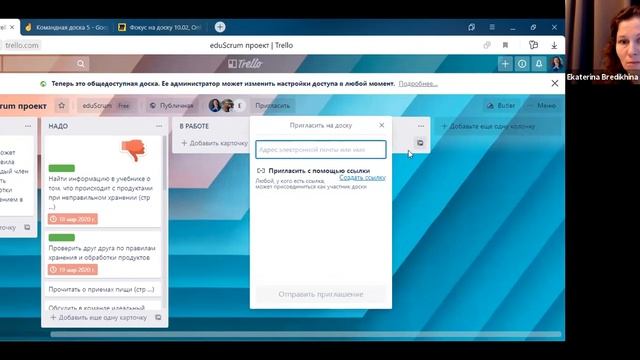Click Ekaterina Bredikhina video thumbnail
This screenshot has height=360, width=640.
(603, 42)
